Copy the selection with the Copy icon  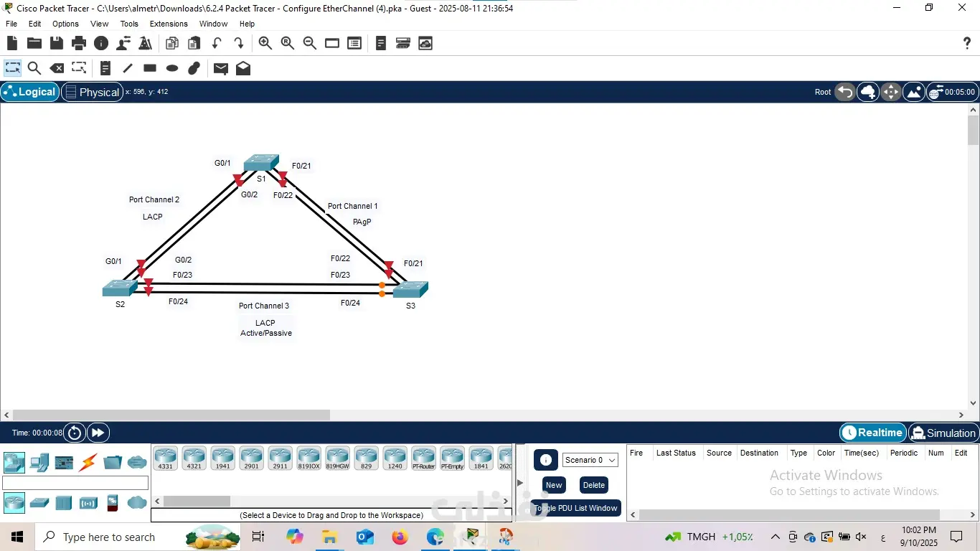tap(171, 43)
